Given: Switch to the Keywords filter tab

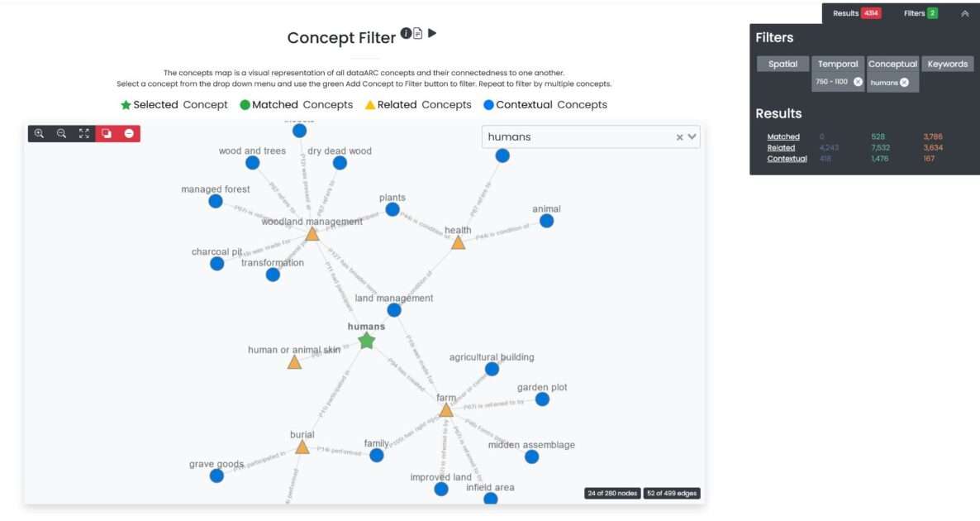Looking at the screenshot, I should click(x=948, y=64).
